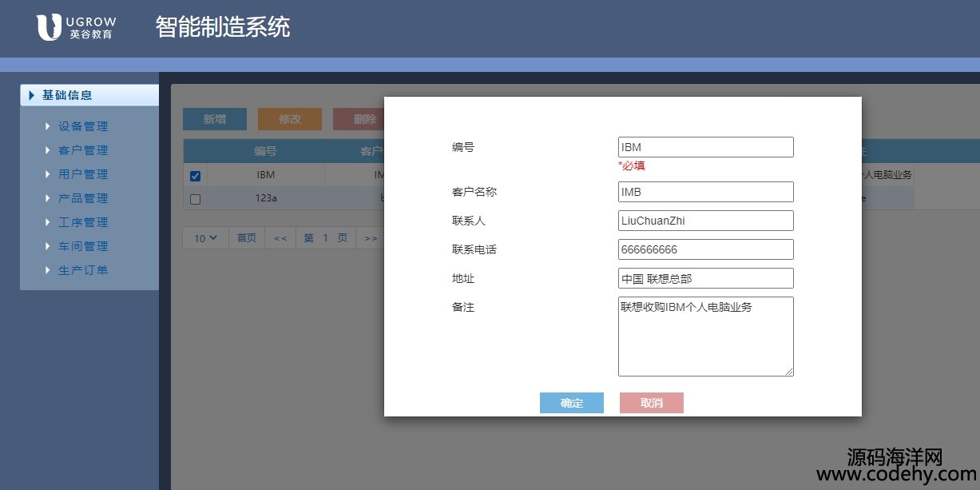Open 生产订单 in the sidebar

82,270
